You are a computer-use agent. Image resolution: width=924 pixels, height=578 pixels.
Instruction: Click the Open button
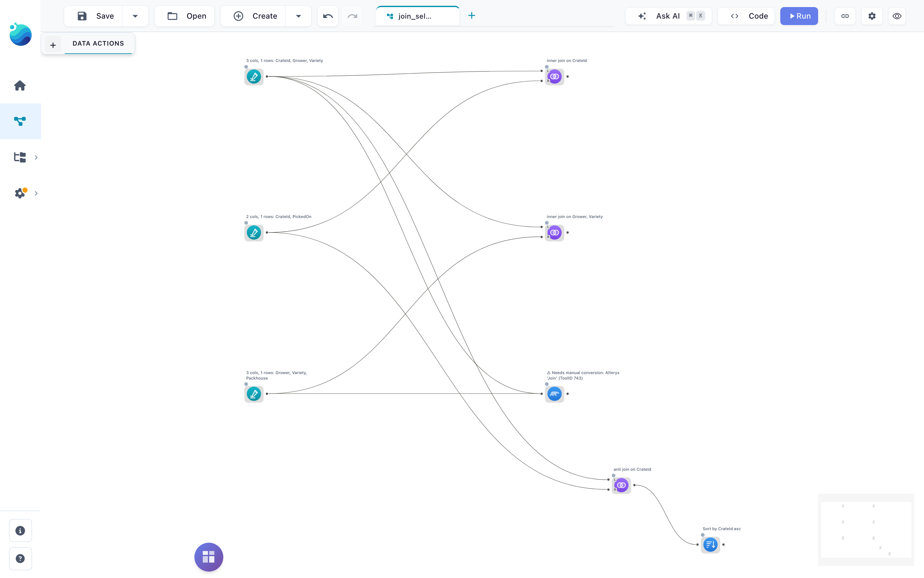point(185,16)
